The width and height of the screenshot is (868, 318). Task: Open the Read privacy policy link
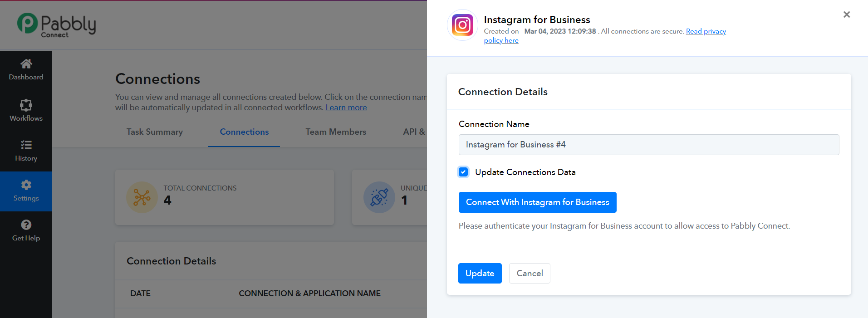pos(706,31)
